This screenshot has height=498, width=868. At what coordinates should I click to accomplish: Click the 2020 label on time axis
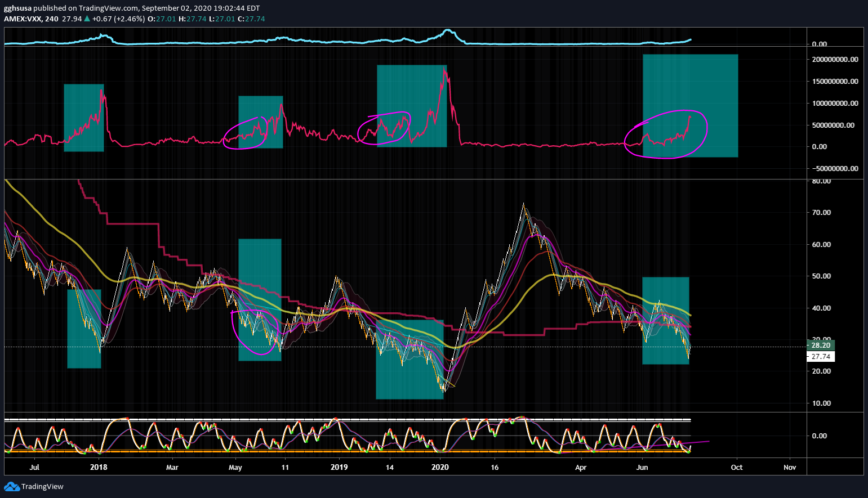[440, 468]
